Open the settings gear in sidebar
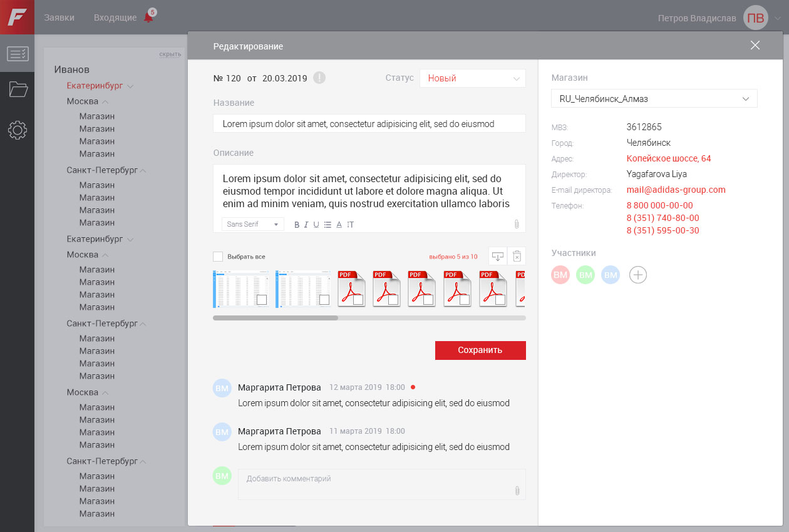 (17, 130)
